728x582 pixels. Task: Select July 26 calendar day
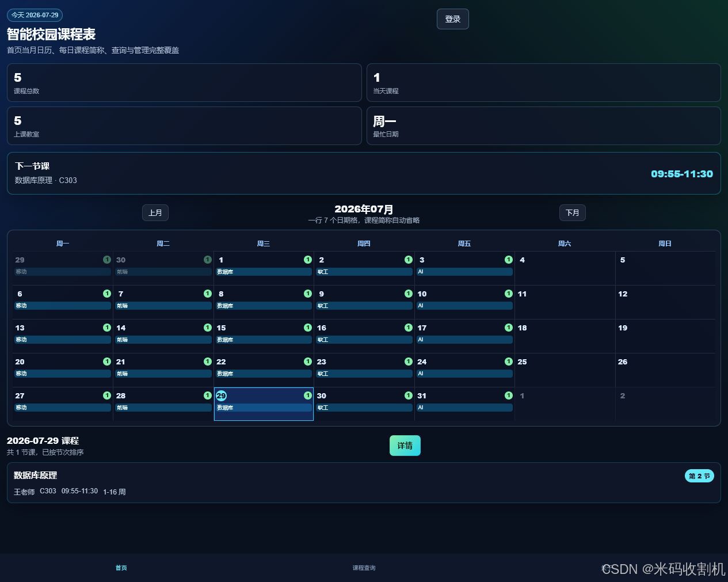665,370
